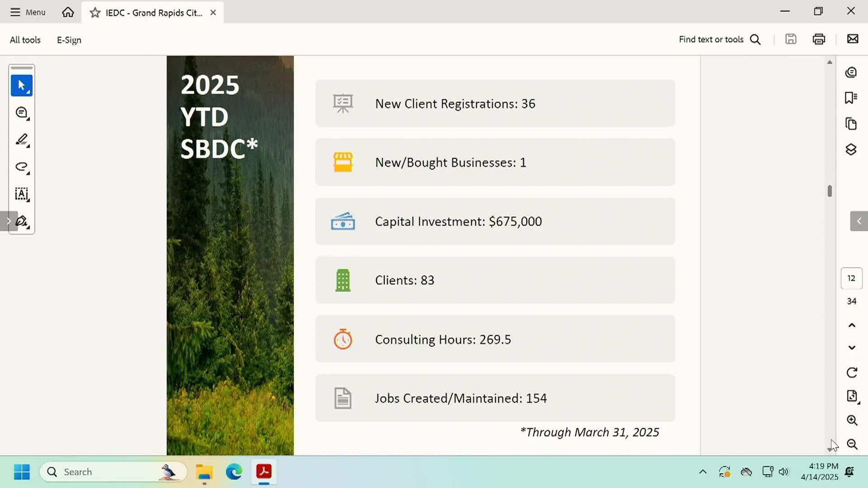Click the New/Bought Businesses: 1 text
The height and width of the screenshot is (488, 868).
tap(451, 163)
